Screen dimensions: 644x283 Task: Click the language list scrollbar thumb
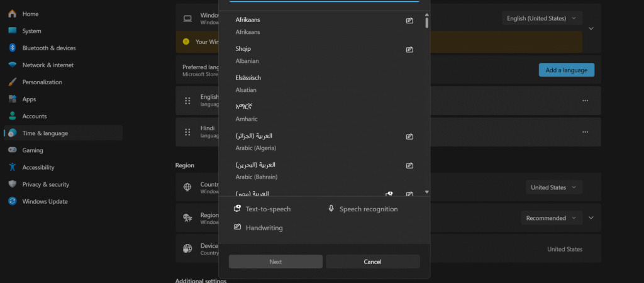(427, 23)
